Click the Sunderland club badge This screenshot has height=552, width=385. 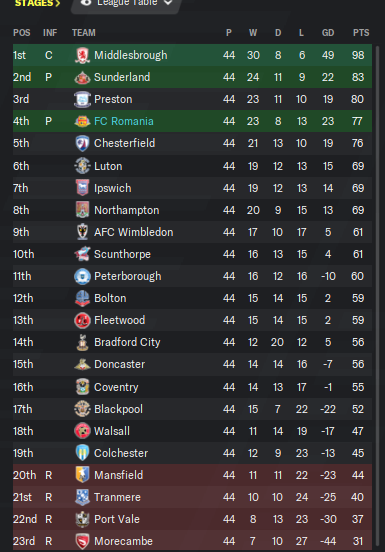point(82,77)
